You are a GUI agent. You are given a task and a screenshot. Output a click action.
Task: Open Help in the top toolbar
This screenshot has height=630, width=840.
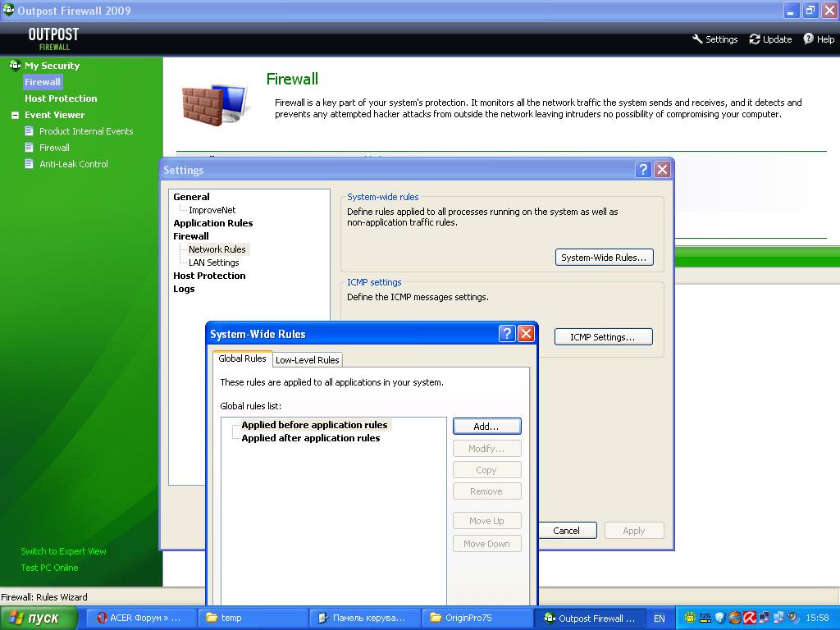(x=819, y=39)
